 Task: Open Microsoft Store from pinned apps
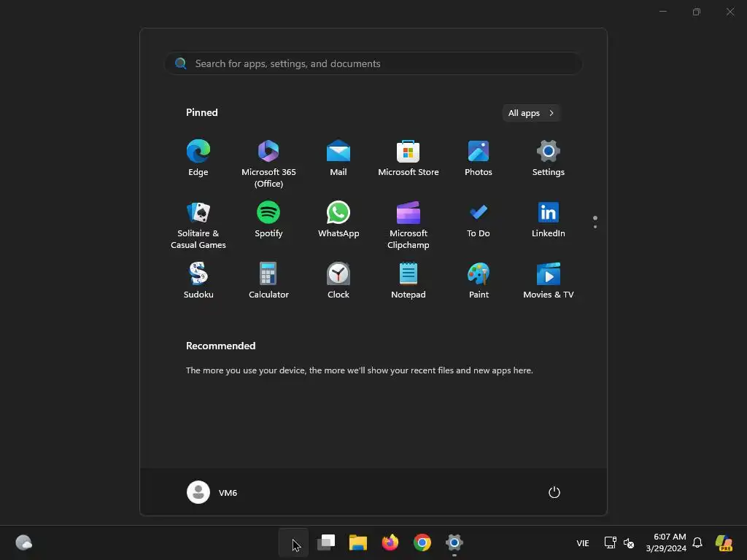(409, 158)
